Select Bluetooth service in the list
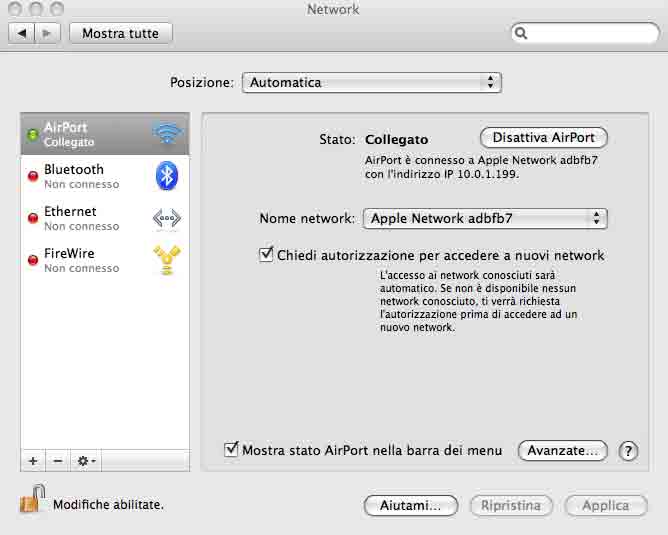 [105, 176]
